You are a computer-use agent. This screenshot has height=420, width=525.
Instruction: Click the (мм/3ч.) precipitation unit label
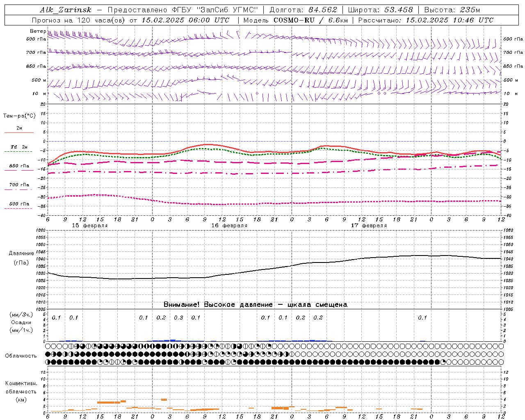(x=21, y=315)
